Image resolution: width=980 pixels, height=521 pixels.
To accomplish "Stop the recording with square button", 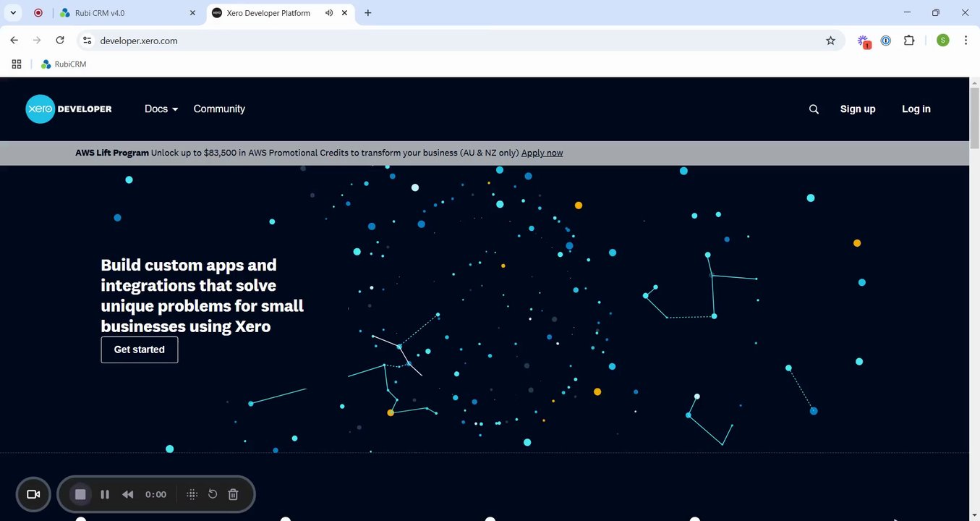I will 80,494.
